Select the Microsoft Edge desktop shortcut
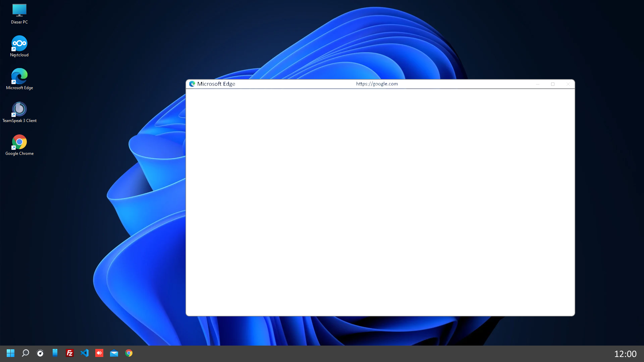 point(19,79)
